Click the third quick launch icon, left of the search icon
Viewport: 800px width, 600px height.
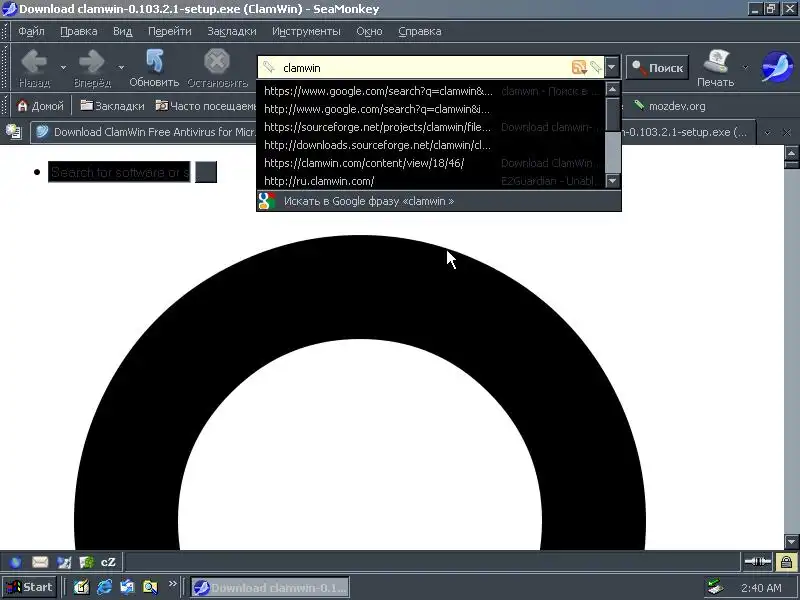pos(127,587)
